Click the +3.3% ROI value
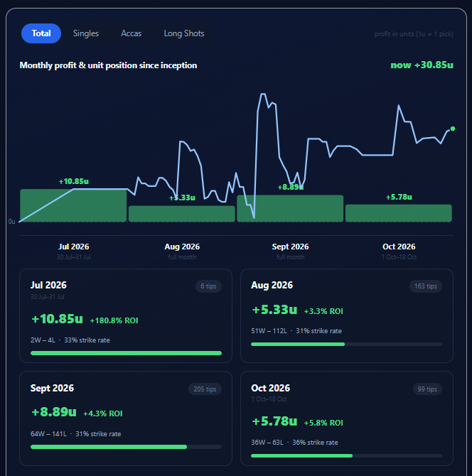The height and width of the screenshot is (476, 472). pos(323,311)
